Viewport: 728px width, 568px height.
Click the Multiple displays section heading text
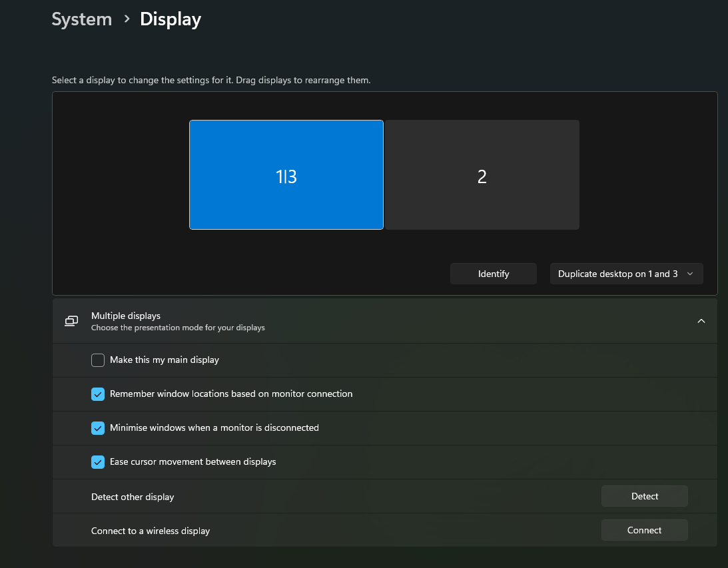(126, 316)
